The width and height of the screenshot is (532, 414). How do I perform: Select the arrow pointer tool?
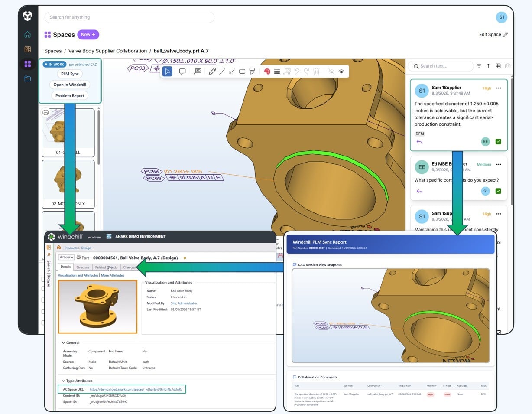pyautogui.click(x=167, y=72)
